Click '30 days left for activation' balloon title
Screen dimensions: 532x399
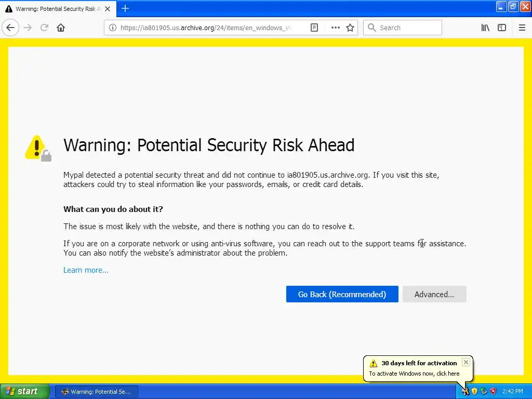tap(419, 363)
